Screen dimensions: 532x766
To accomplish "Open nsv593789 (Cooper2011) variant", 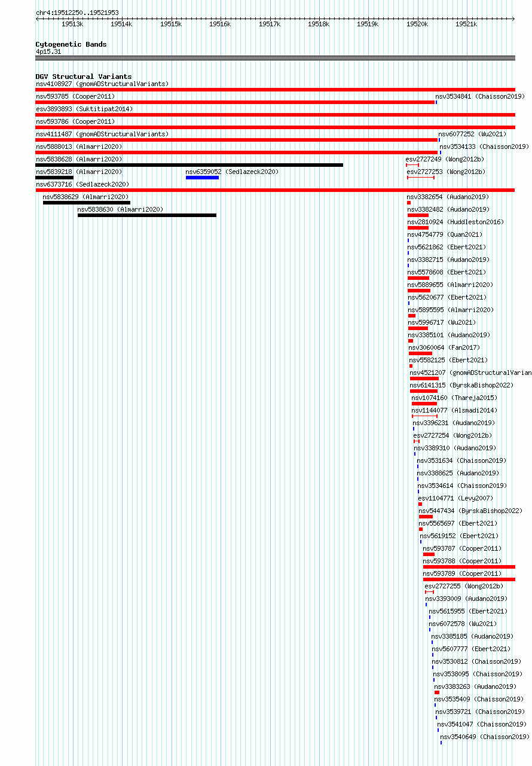I will point(462,573).
